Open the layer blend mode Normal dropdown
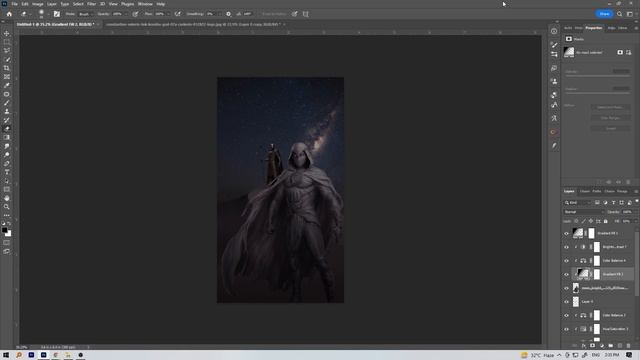The image size is (640, 360). point(584,212)
